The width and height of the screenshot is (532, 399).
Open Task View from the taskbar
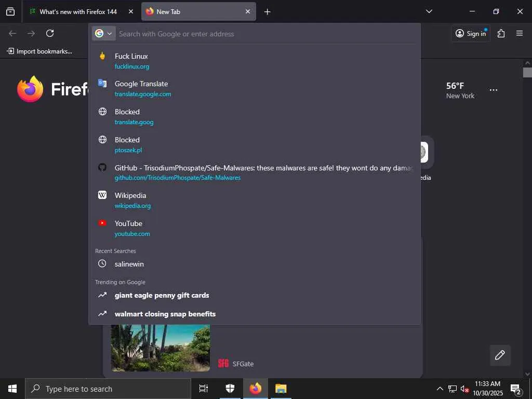pos(204,389)
